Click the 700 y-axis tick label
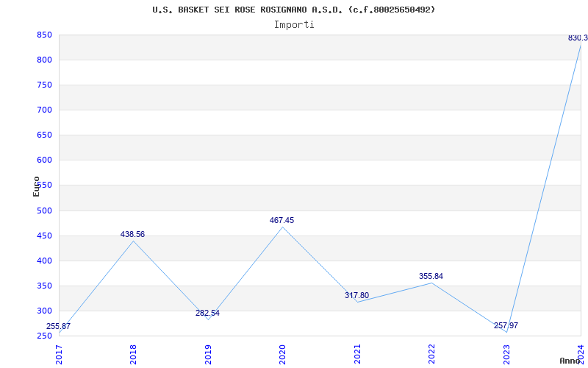Screen dimensions: 588x368 (x=43, y=110)
